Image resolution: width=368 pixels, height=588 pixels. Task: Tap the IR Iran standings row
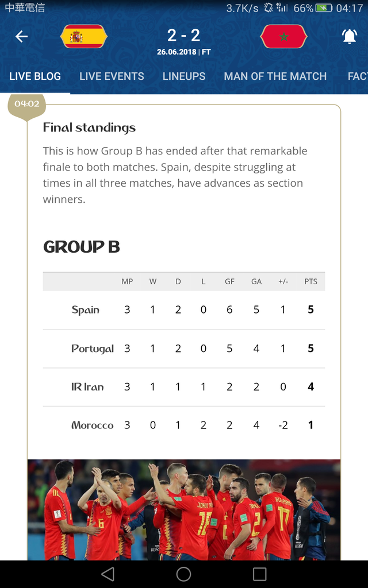[184, 386]
